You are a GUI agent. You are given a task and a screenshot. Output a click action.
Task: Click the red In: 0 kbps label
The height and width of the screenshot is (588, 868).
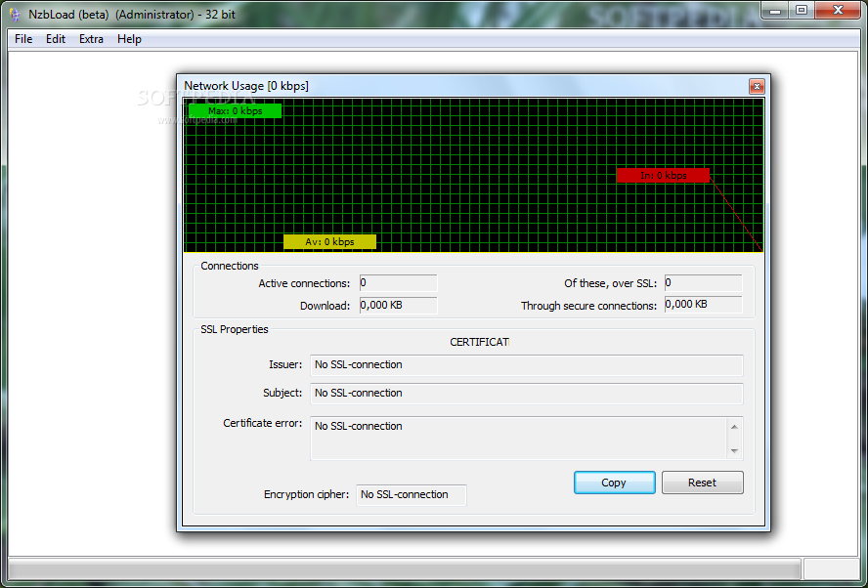[663, 176]
